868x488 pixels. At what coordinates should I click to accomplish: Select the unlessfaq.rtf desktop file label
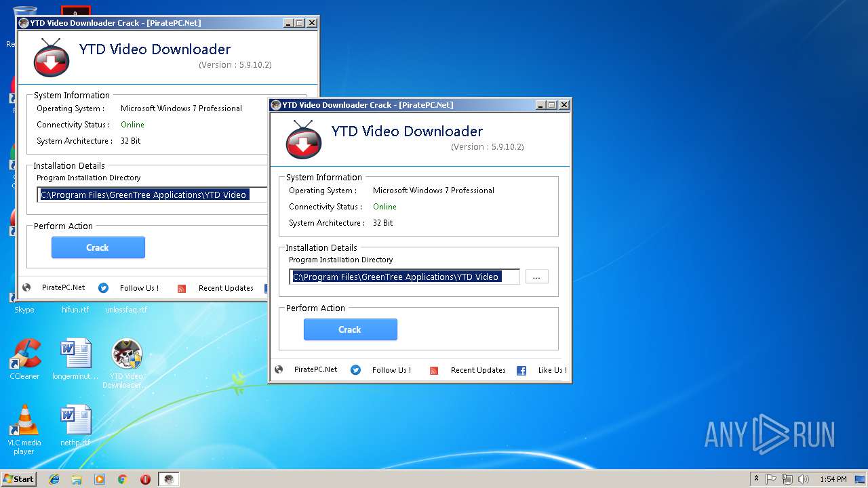point(126,310)
